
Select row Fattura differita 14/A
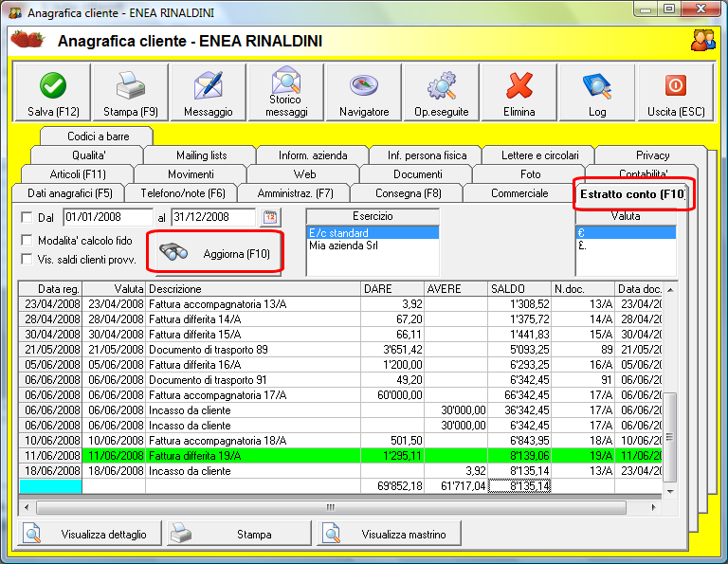pyautogui.click(x=340, y=319)
